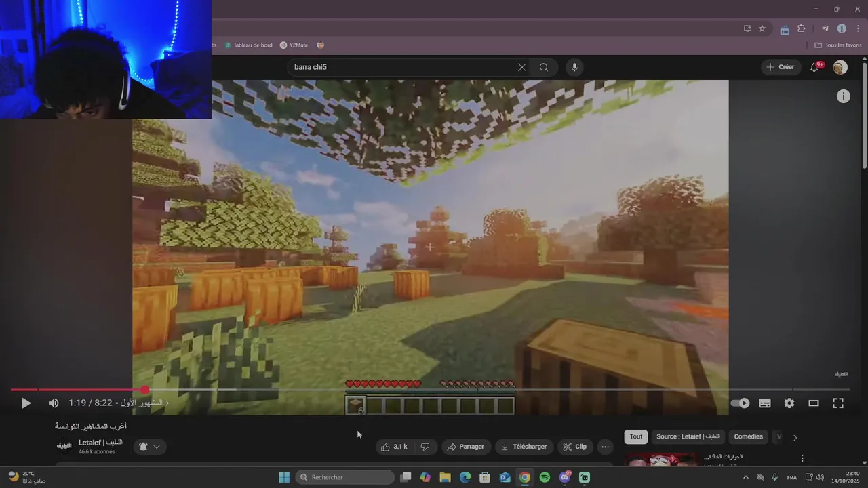Open subscription notification bell dropdown
868x488 pixels.
pos(150,447)
